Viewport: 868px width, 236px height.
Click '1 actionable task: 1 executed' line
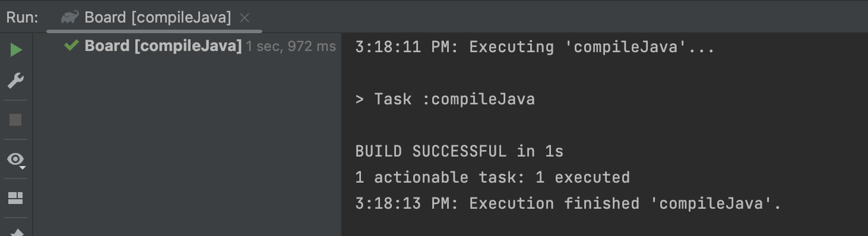[492, 177]
